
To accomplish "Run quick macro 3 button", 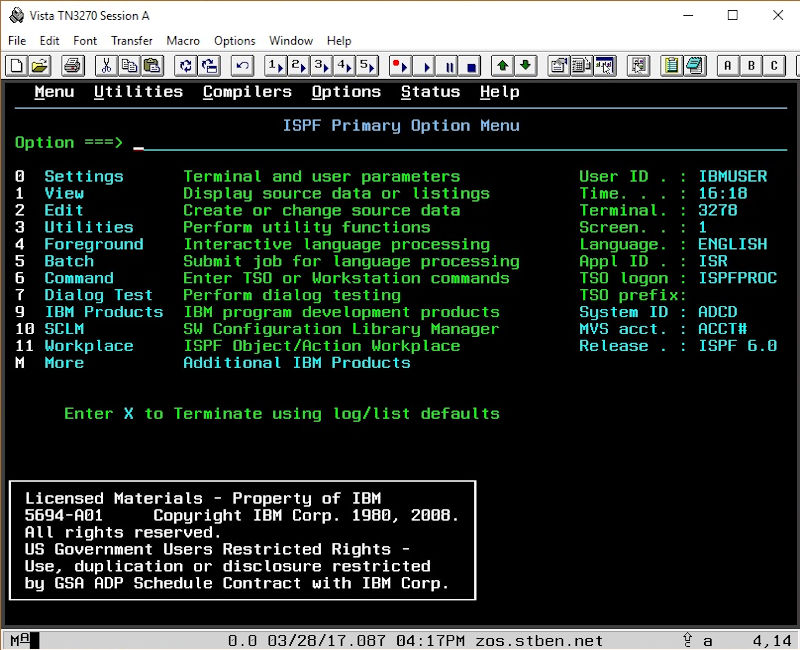I will [321, 66].
